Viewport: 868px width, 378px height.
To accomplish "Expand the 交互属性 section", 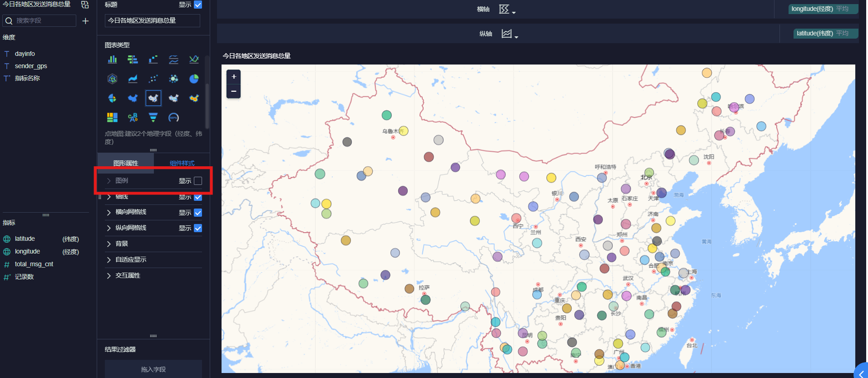I will click(x=108, y=276).
